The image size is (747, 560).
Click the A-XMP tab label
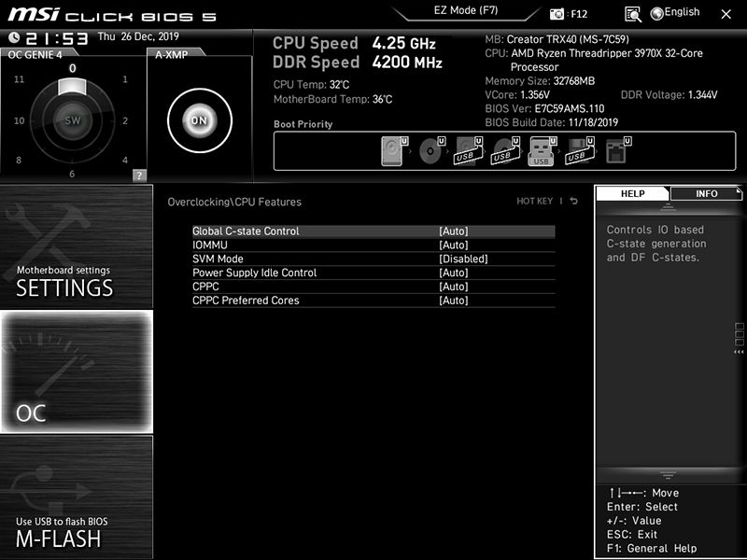coord(172,54)
